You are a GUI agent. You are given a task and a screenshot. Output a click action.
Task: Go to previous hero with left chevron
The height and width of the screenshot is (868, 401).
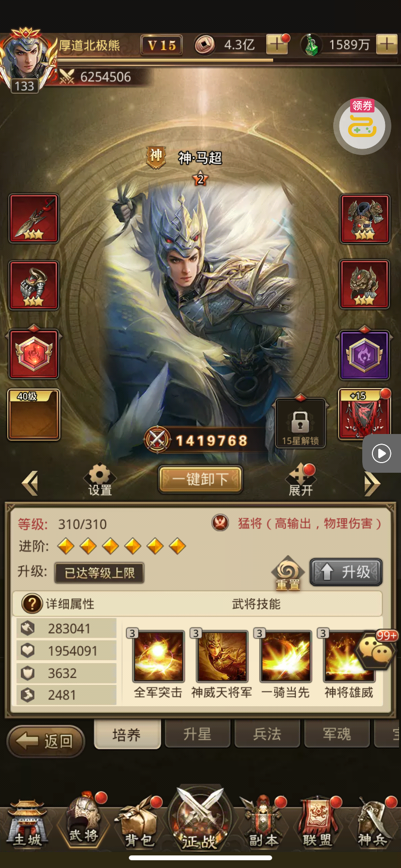tap(30, 483)
